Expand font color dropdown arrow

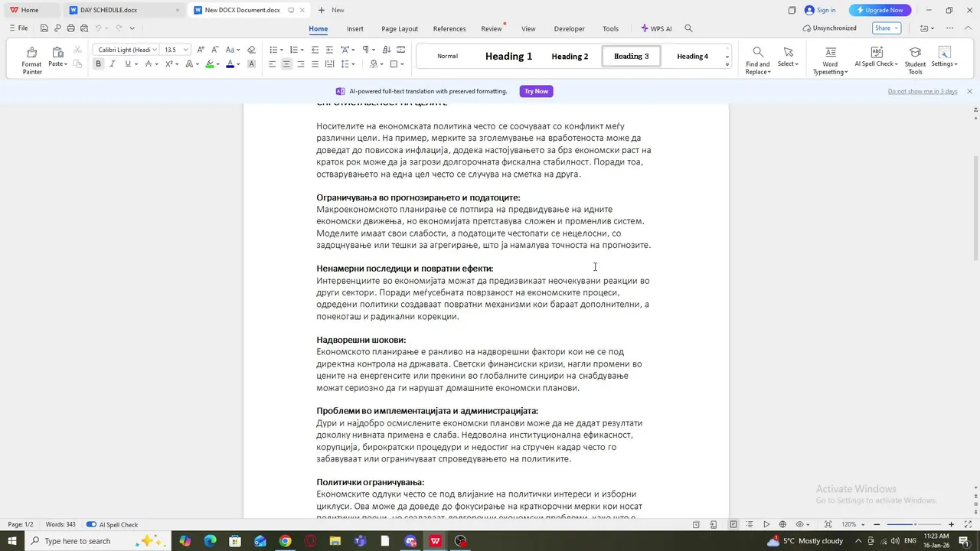238,64
